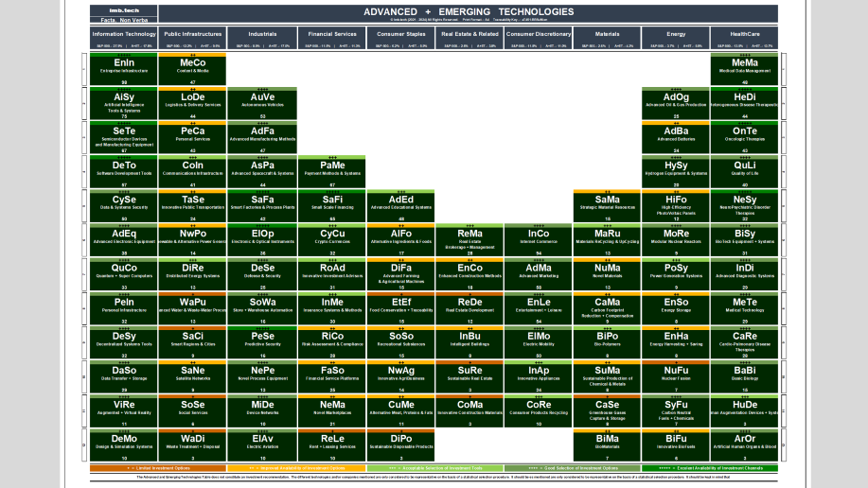The height and width of the screenshot is (488, 868).
Task: Click the ElMo Electric Mobility tile
Action: point(539,341)
